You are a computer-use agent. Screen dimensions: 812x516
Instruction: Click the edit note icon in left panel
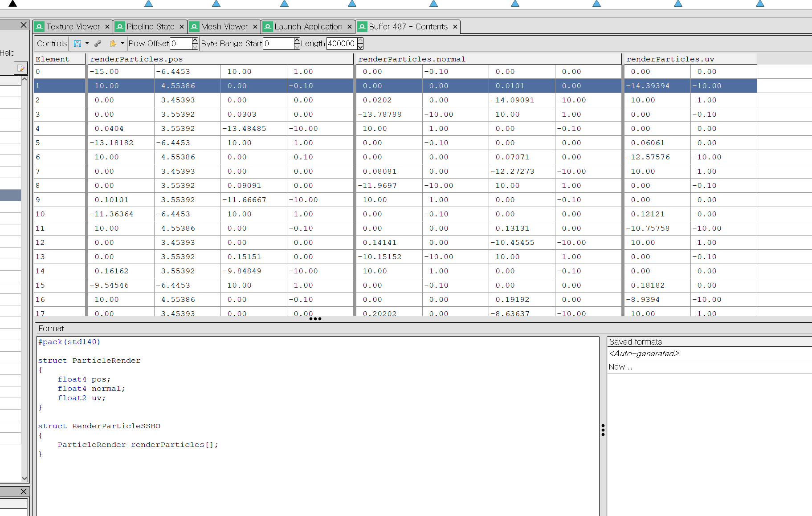coord(20,68)
